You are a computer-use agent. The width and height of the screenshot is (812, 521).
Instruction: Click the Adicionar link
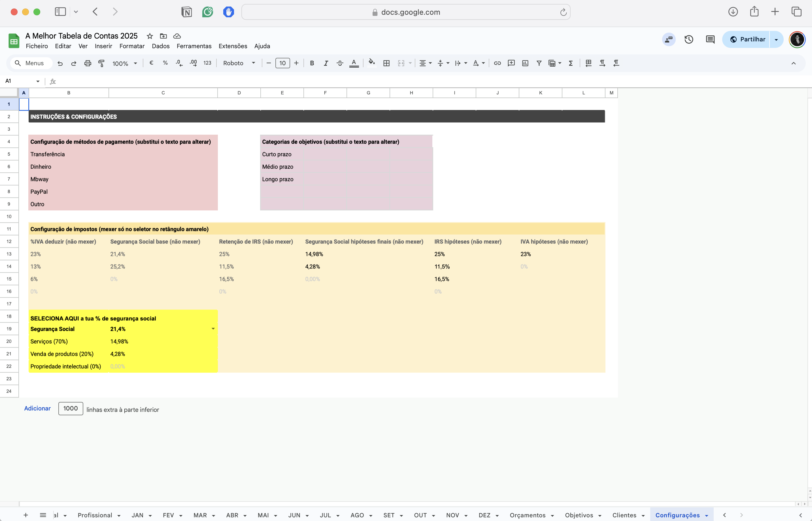tap(37, 408)
